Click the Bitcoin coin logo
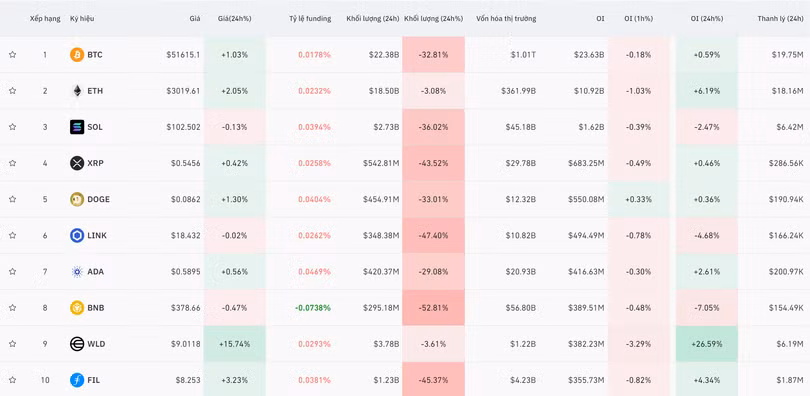This screenshot has width=810, height=396. [77, 55]
